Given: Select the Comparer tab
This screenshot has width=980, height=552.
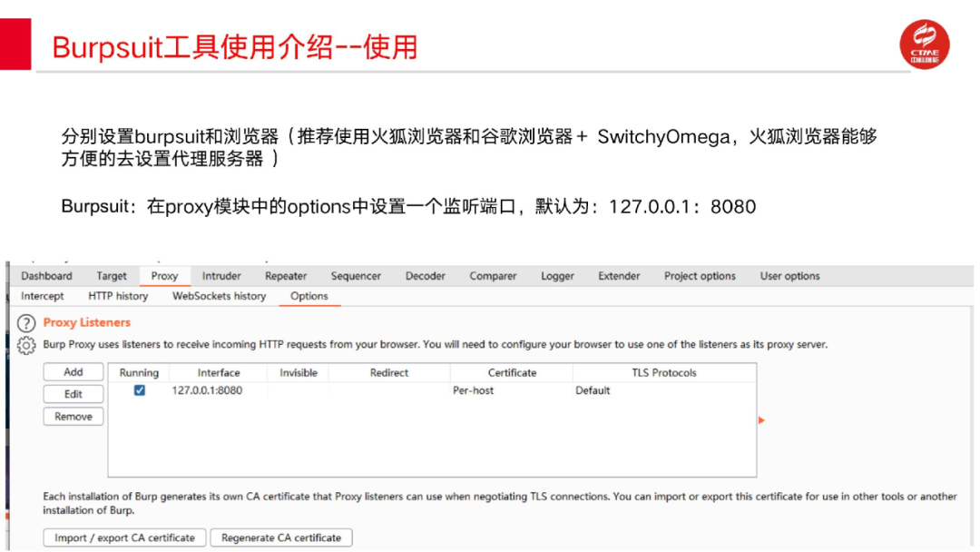Looking at the screenshot, I should pos(493,276).
